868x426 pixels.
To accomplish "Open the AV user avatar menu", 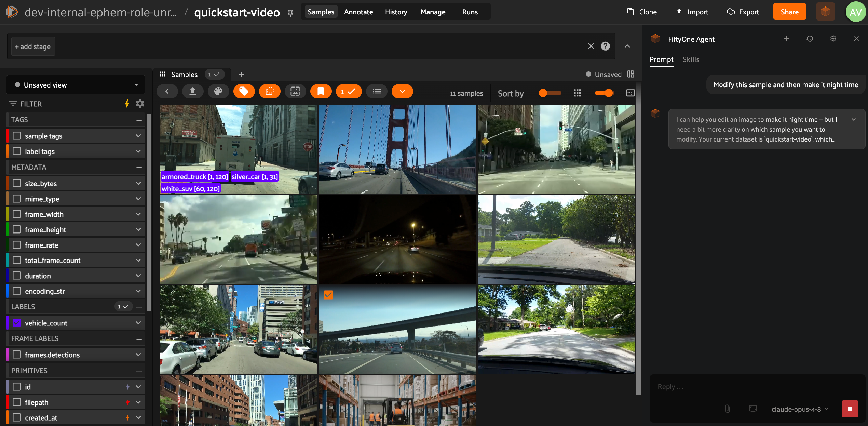I will pyautogui.click(x=855, y=12).
